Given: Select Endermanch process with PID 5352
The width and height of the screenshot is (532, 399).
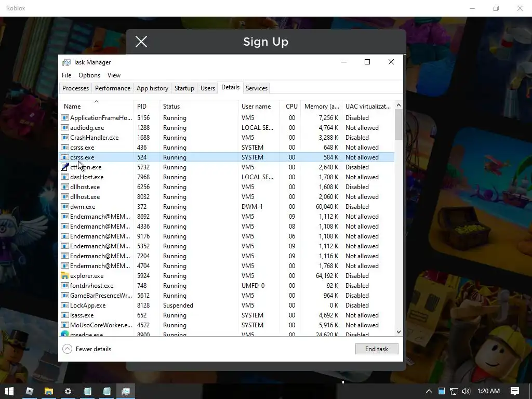Looking at the screenshot, I should 227,246.
